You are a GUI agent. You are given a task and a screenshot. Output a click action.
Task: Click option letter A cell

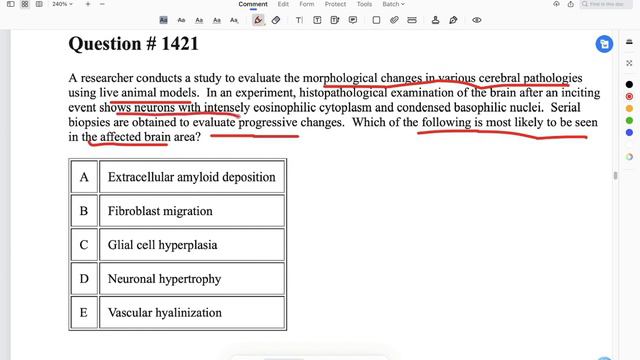click(84, 177)
